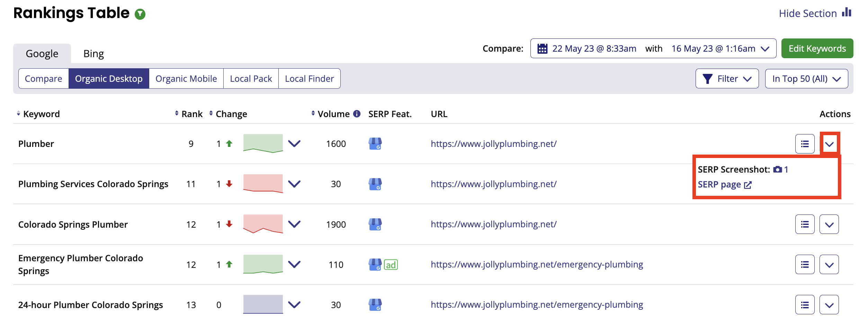Expand the actions chevron for Emergency Plumber Colorado Springs

pos(829,264)
